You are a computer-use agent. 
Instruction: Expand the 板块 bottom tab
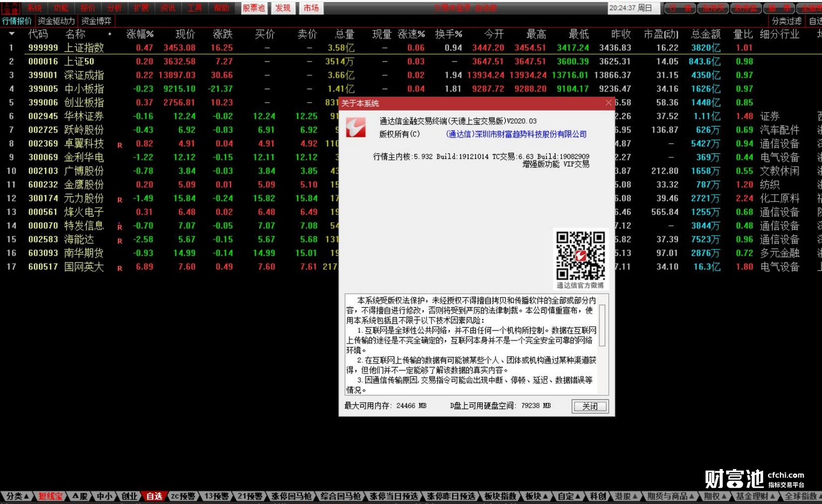537,496
